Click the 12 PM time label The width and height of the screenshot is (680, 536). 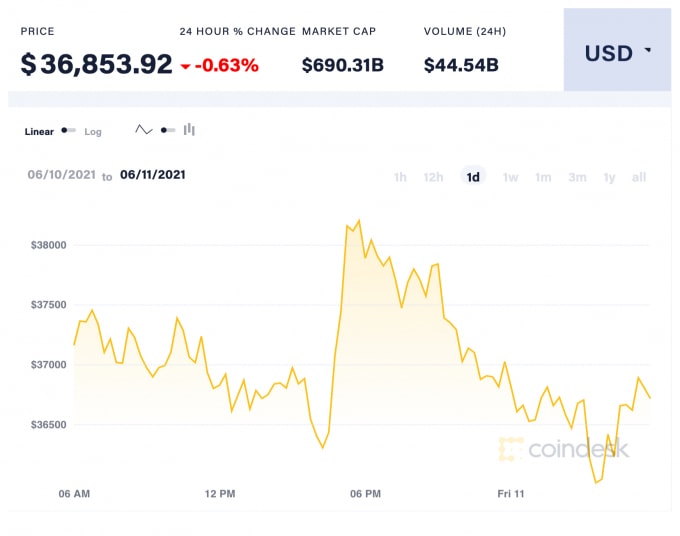pyautogui.click(x=220, y=494)
